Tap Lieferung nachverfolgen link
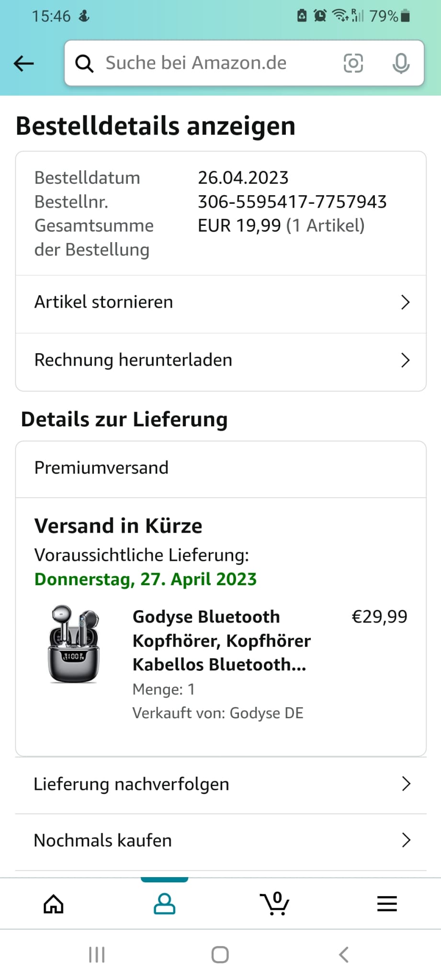 click(131, 784)
